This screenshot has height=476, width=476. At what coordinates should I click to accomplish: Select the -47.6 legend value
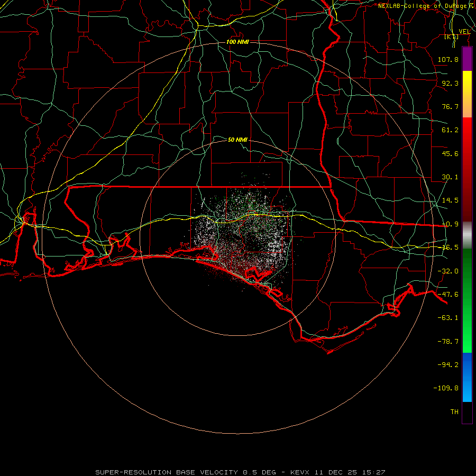click(x=448, y=295)
